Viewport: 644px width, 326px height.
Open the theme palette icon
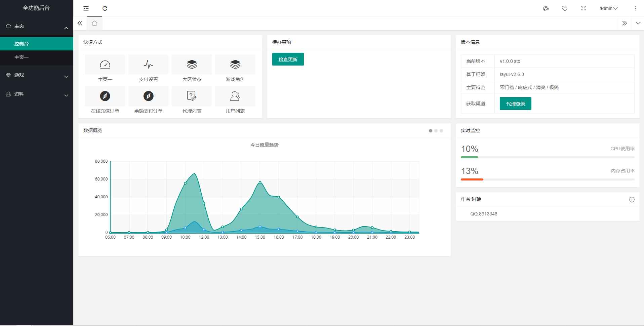coord(546,8)
